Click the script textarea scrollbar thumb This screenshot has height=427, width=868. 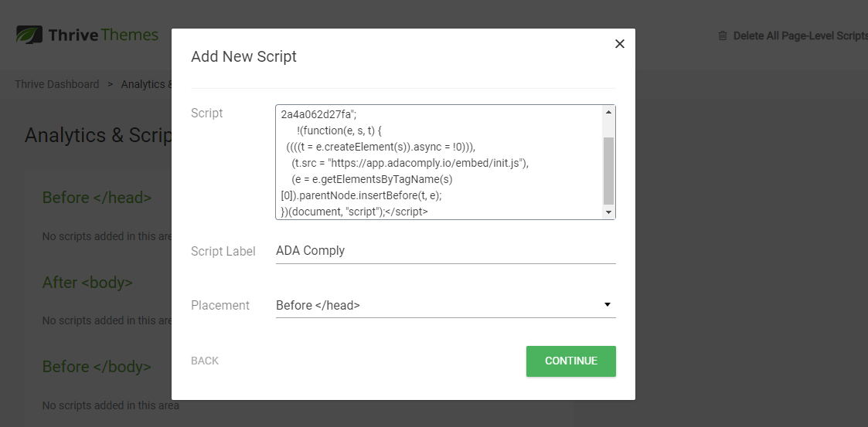coord(608,171)
